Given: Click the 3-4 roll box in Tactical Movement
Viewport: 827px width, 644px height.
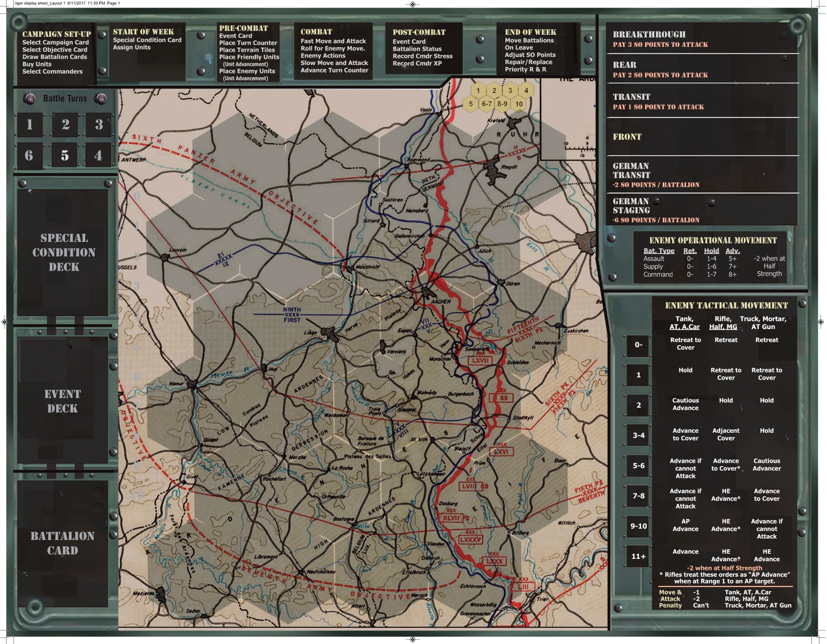Looking at the screenshot, I should coord(638,435).
